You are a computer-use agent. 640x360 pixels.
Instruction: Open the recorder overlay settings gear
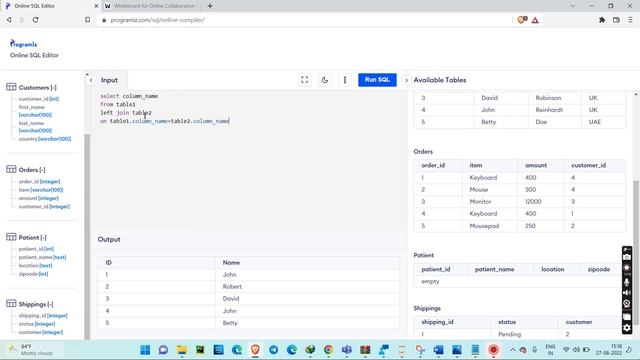point(627,328)
